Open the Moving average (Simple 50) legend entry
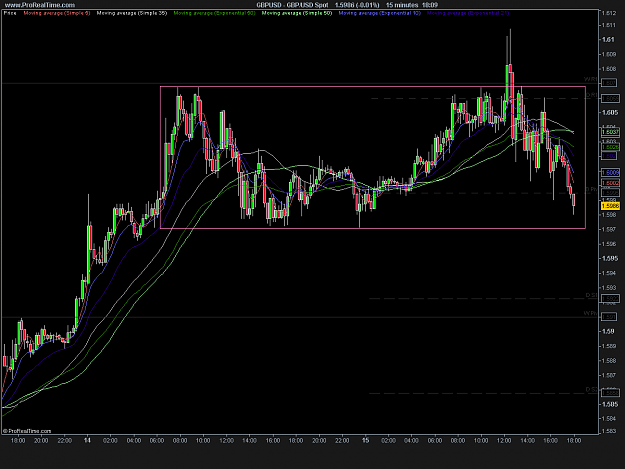 tap(297, 13)
